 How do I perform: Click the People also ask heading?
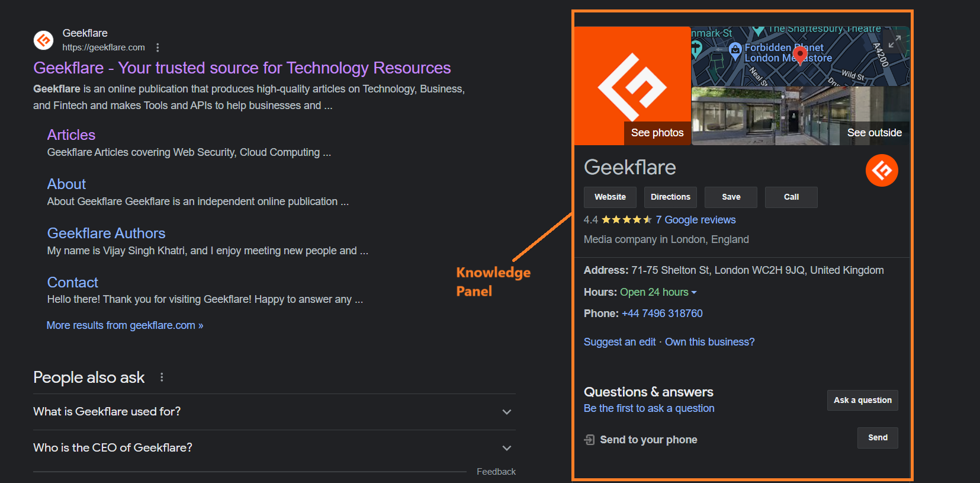[89, 378]
